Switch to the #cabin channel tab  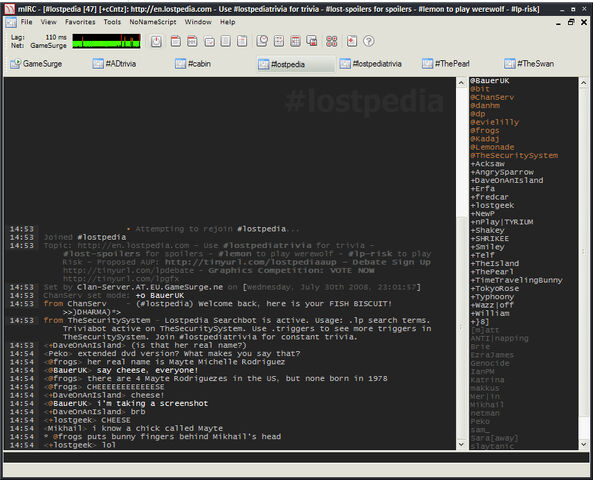coord(193,64)
